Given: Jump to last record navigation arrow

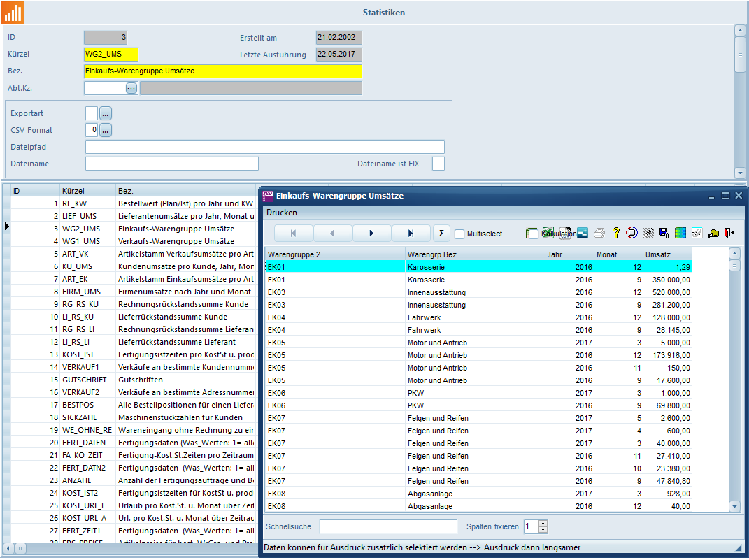Looking at the screenshot, I should click(x=411, y=234).
